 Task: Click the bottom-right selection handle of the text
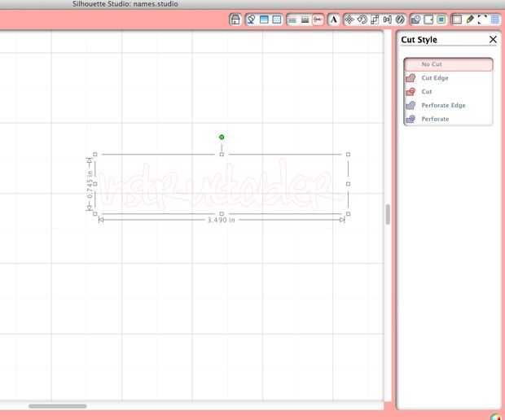(x=348, y=214)
